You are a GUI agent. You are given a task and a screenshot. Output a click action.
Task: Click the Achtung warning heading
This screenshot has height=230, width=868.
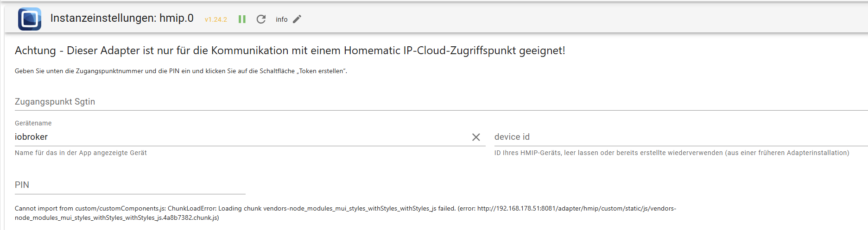click(290, 50)
